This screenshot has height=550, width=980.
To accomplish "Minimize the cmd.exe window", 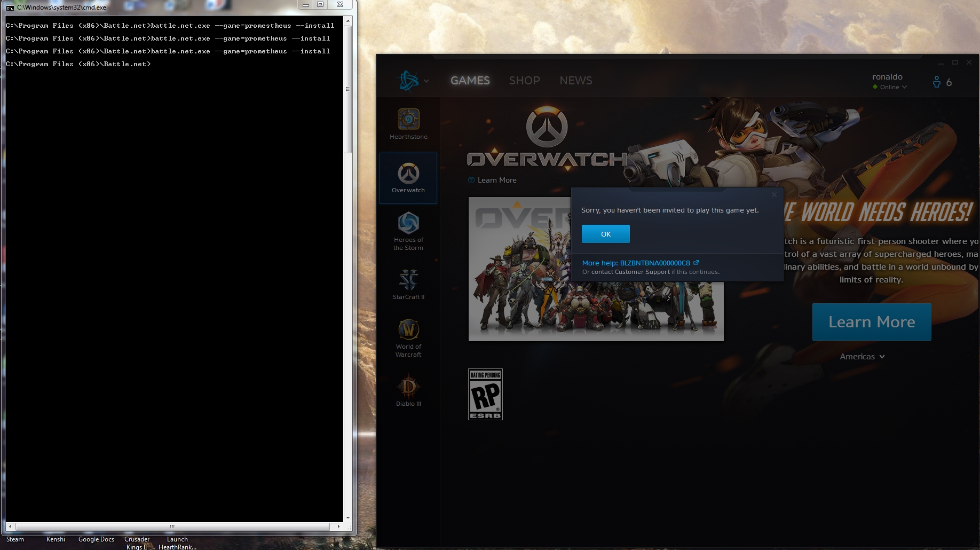I will (306, 5).
